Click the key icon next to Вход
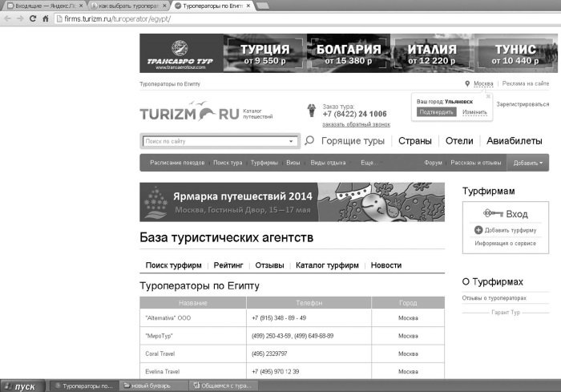561x392 pixels. click(x=493, y=213)
